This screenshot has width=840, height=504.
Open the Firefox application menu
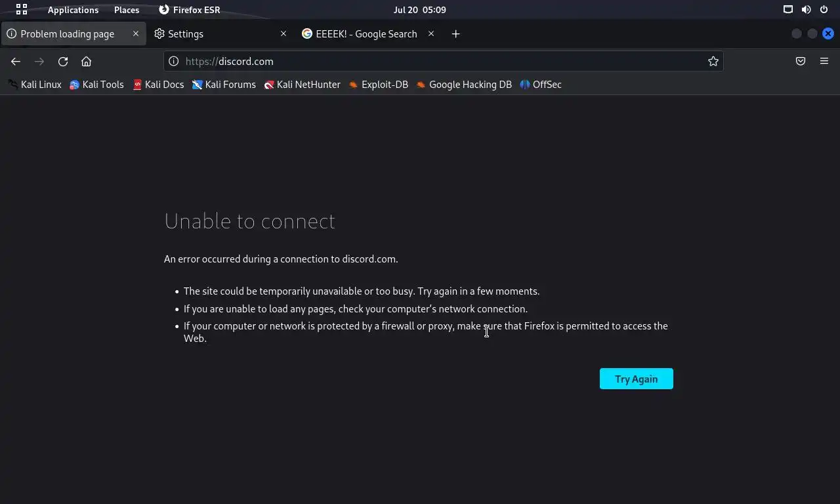[x=824, y=61]
